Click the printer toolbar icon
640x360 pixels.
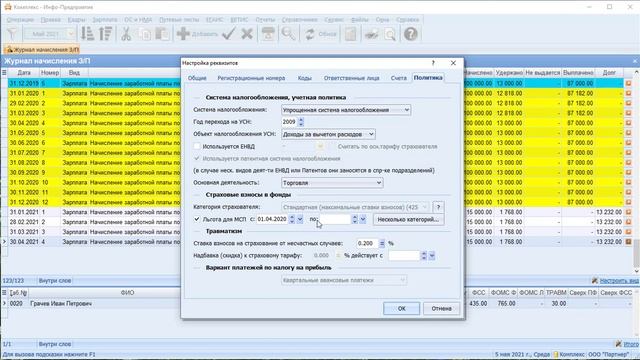tap(268, 34)
